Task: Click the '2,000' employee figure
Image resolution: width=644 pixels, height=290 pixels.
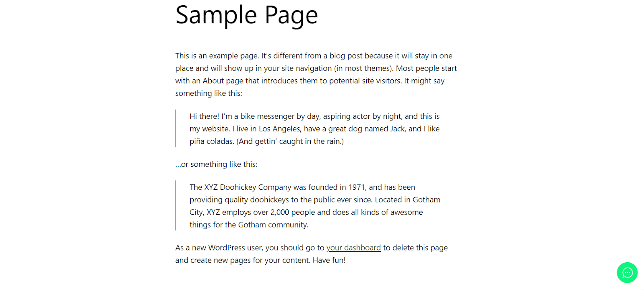Action: [279, 212]
